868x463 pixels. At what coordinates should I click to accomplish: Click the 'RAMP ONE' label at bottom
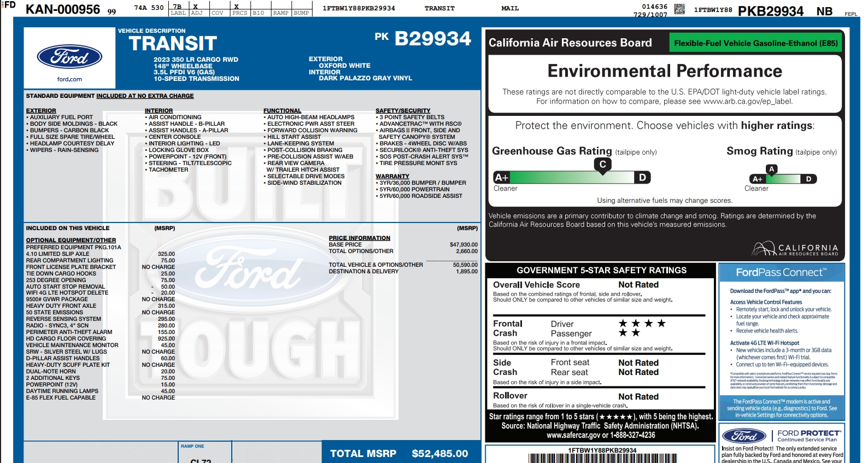[x=192, y=446]
